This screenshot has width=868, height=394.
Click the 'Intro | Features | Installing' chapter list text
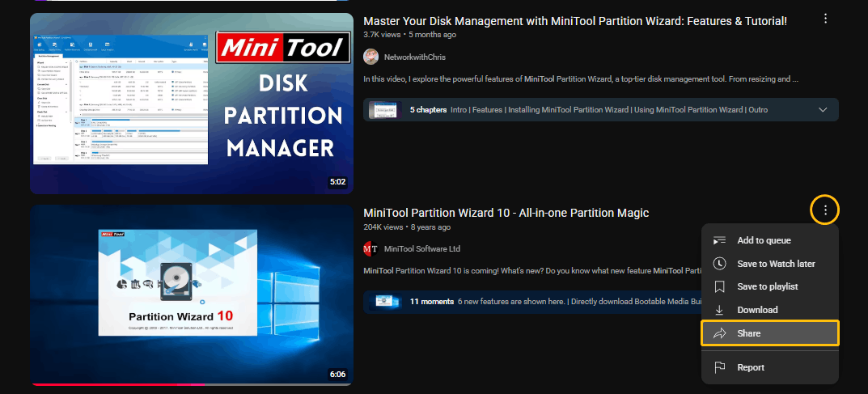pyautogui.click(x=609, y=109)
